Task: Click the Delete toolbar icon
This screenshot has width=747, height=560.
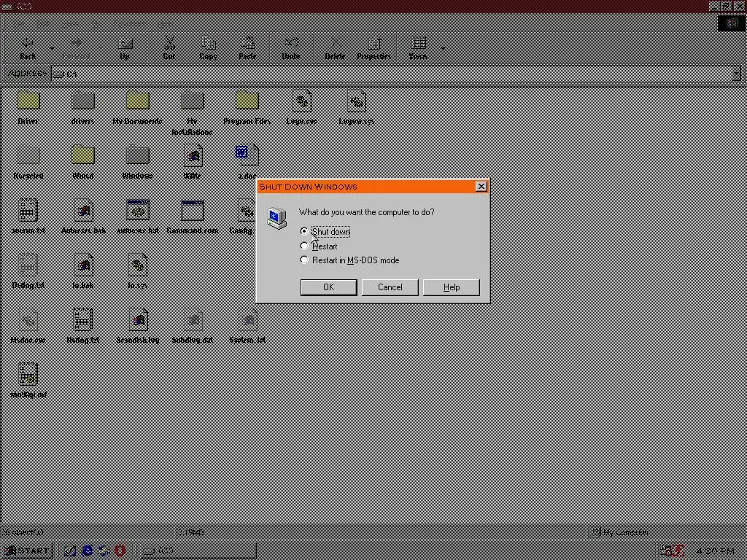Action: (x=335, y=47)
